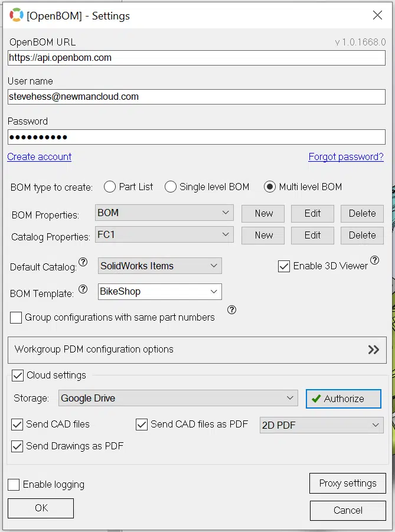Click Edit for Catalog Properties

pyautogui.click(x=312, y=235)
